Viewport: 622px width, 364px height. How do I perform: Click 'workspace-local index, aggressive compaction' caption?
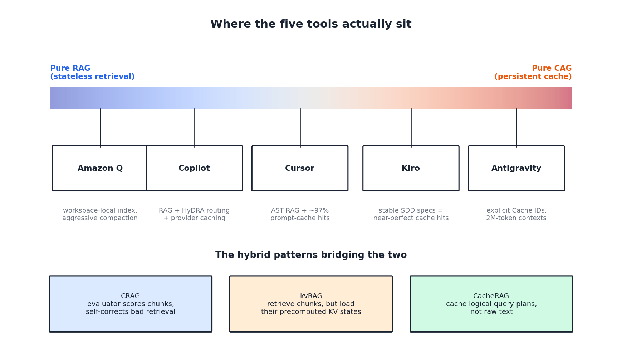pyautogui.click(x=100, y=214)
